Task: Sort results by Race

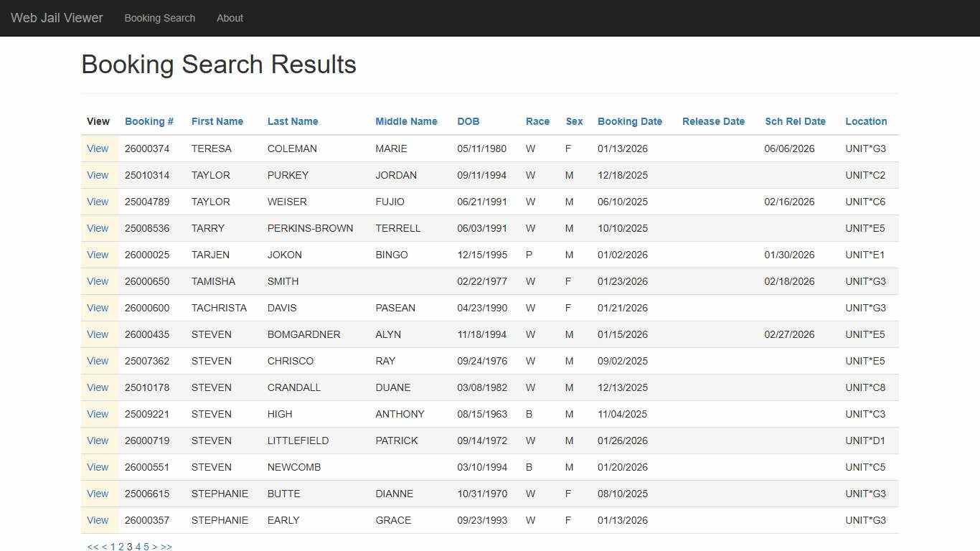Action: [537, 121]
